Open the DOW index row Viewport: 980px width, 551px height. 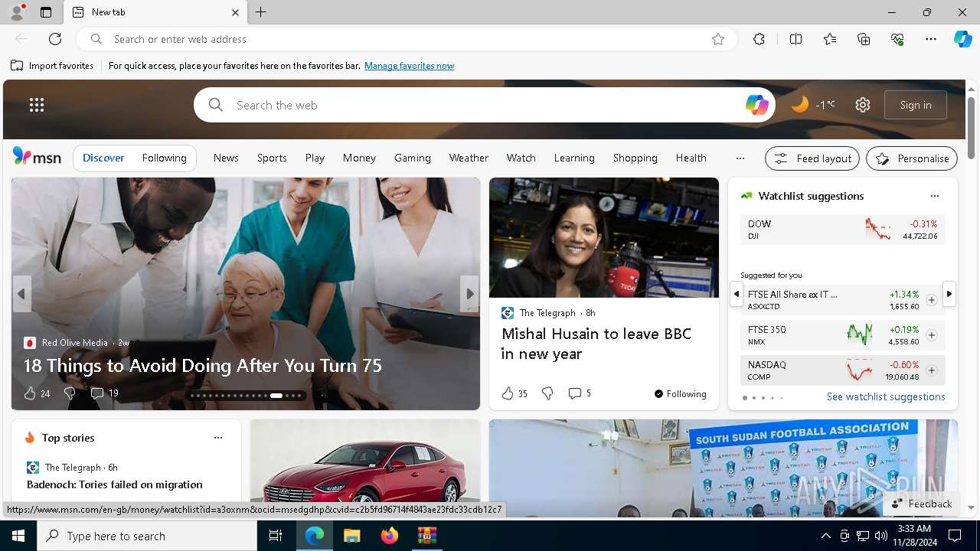click(x=842, y=230)
